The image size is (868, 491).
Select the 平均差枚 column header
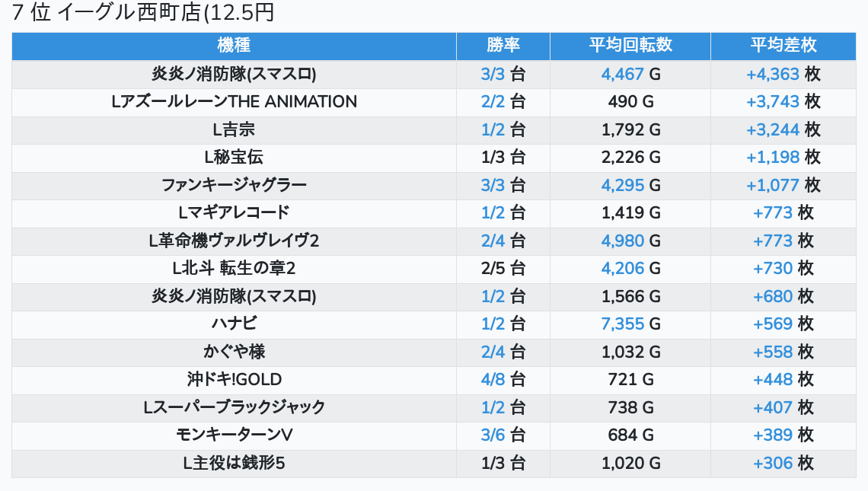[783, 46]
